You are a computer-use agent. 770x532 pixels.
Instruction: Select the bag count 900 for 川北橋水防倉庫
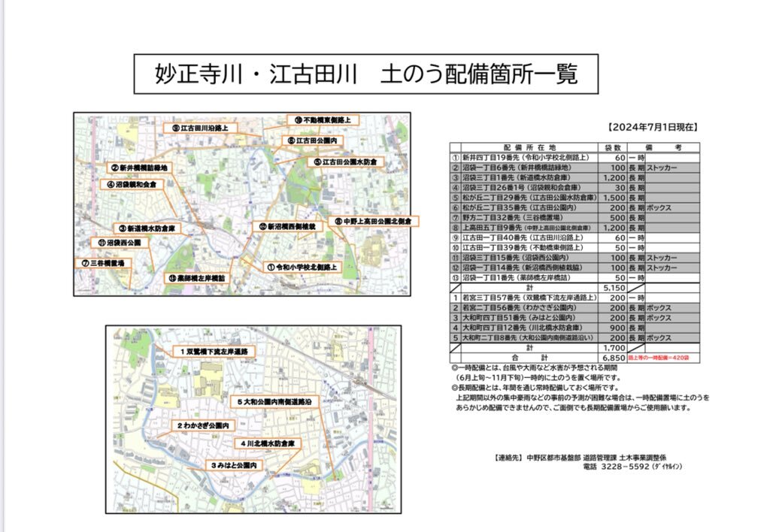point(617,328)
